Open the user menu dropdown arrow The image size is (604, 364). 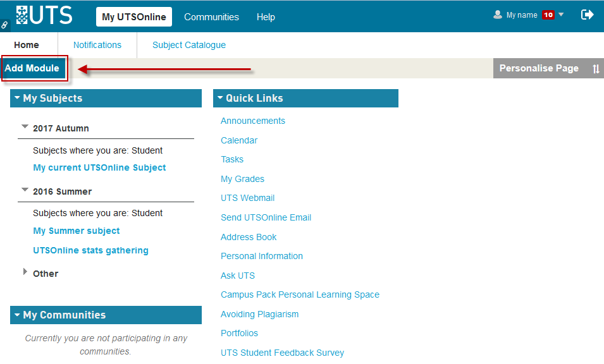tap(561, 15)
